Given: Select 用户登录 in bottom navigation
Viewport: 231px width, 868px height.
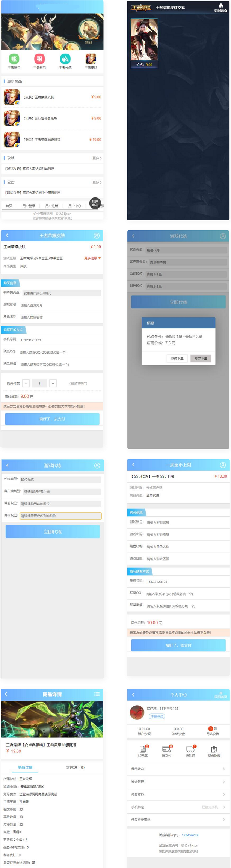Looking at the screenshot, I should point(29,206).
